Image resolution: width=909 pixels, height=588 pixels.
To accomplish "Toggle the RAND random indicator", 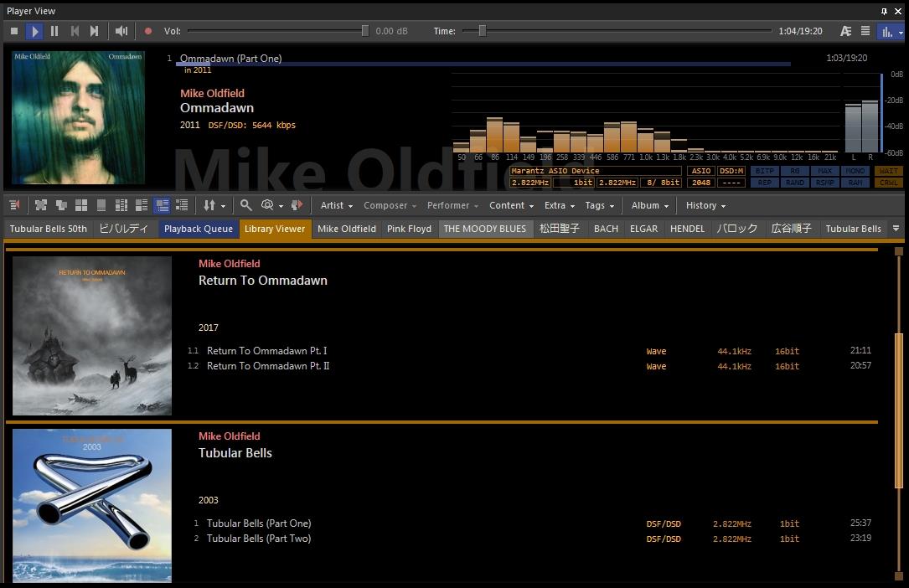I will click(795, 183).
